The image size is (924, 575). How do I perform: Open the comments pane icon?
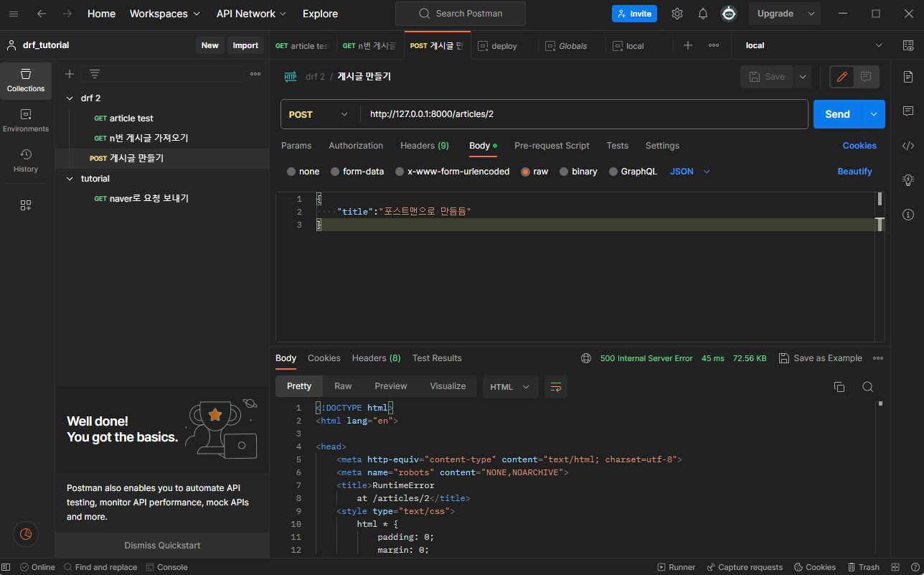click(908, 111)
